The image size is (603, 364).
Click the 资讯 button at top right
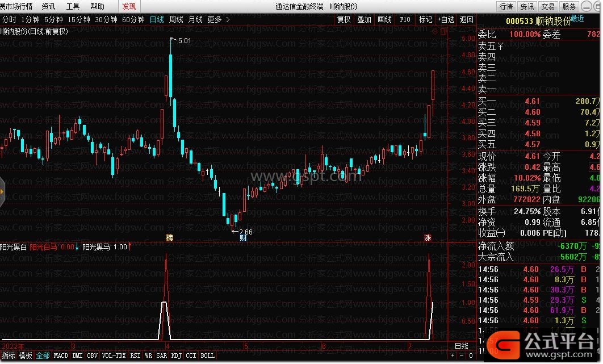pyautogui.click(x=527, y=7)
